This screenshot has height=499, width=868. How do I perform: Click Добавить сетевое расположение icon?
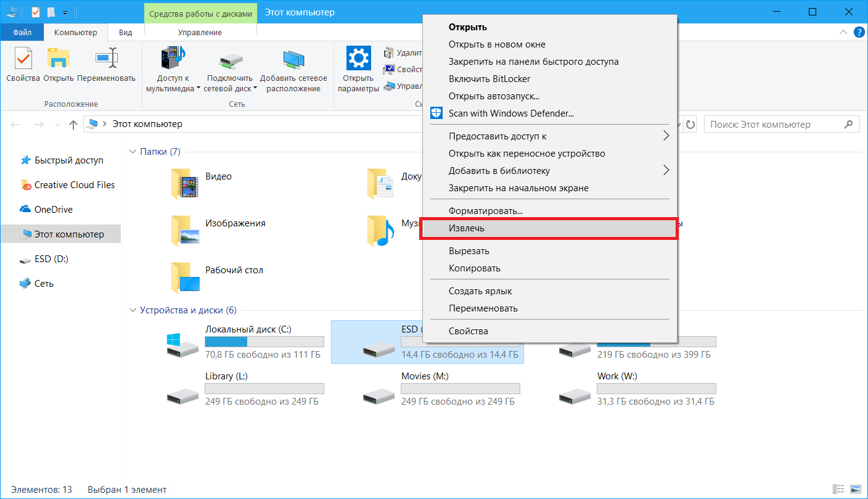tap(293, 59)
